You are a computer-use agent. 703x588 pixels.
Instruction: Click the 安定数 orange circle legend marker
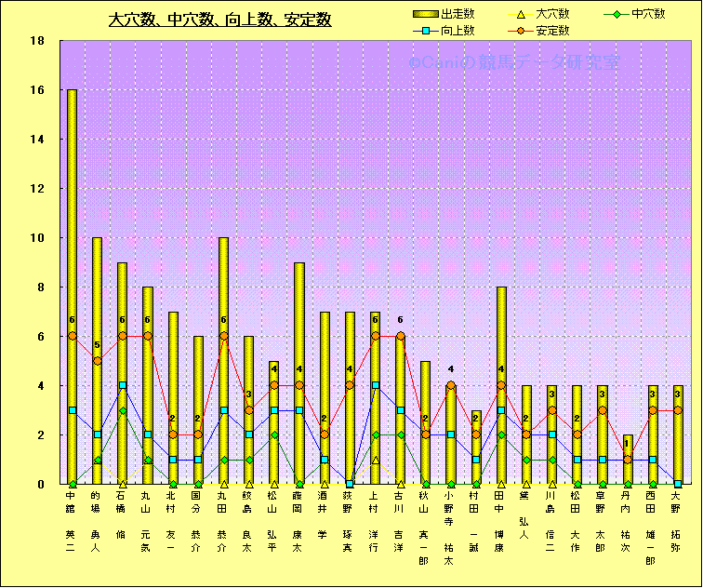point(520,31)
